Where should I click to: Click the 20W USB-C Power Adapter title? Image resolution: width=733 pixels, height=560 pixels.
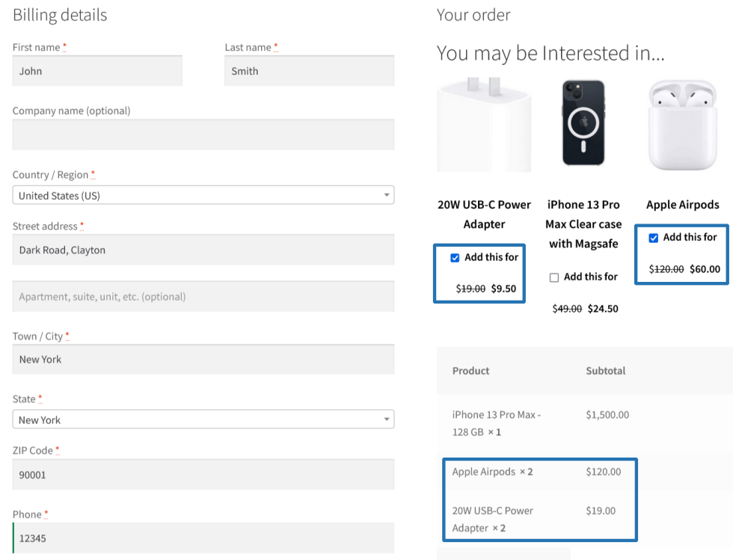[x=484, y=214]
